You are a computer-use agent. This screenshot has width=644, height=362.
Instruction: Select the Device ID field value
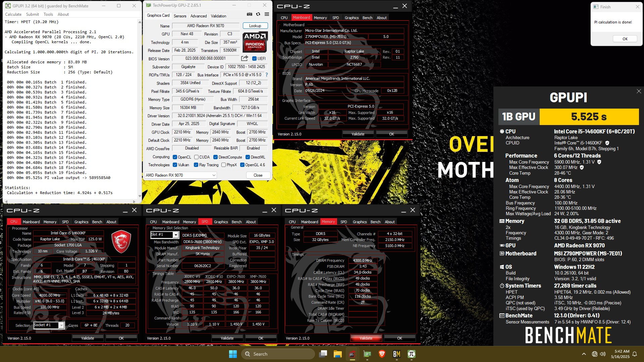click(246, 67)
